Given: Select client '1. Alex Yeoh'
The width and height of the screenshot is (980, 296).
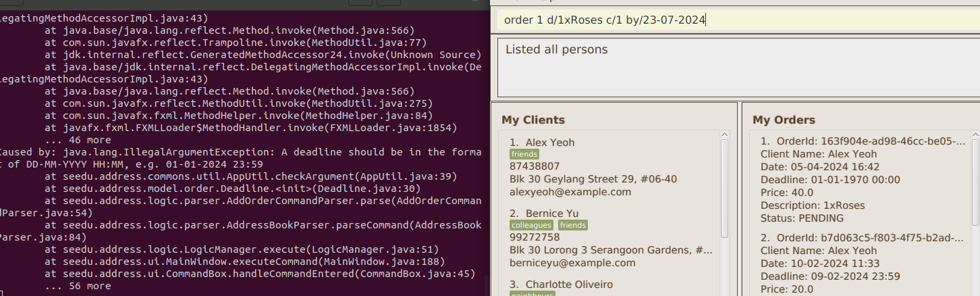Looking at the screenshot, I should coord(542,143).
